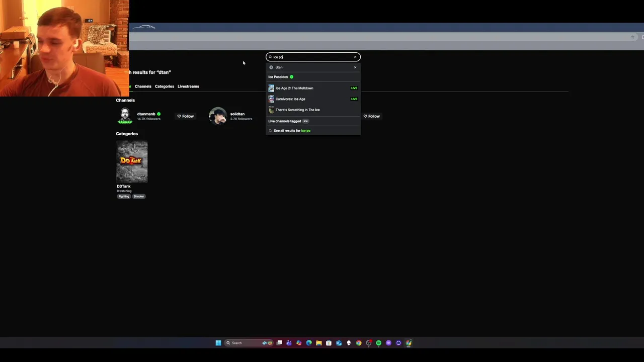644x362 pixels.
Task: Click the Ice Age 2 thumbnail icon
Action: (x=271, y=88)
